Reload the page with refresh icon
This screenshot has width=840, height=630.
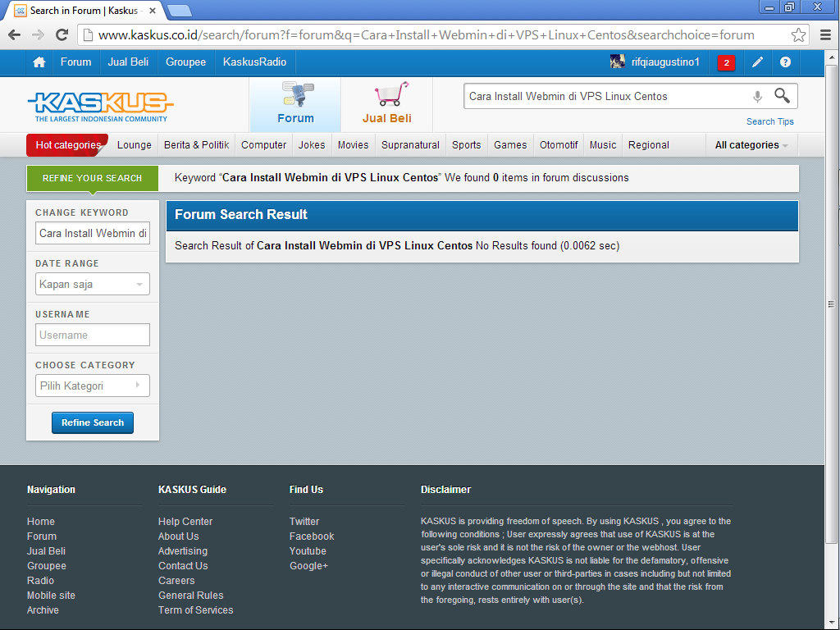[x=62, y=34]
